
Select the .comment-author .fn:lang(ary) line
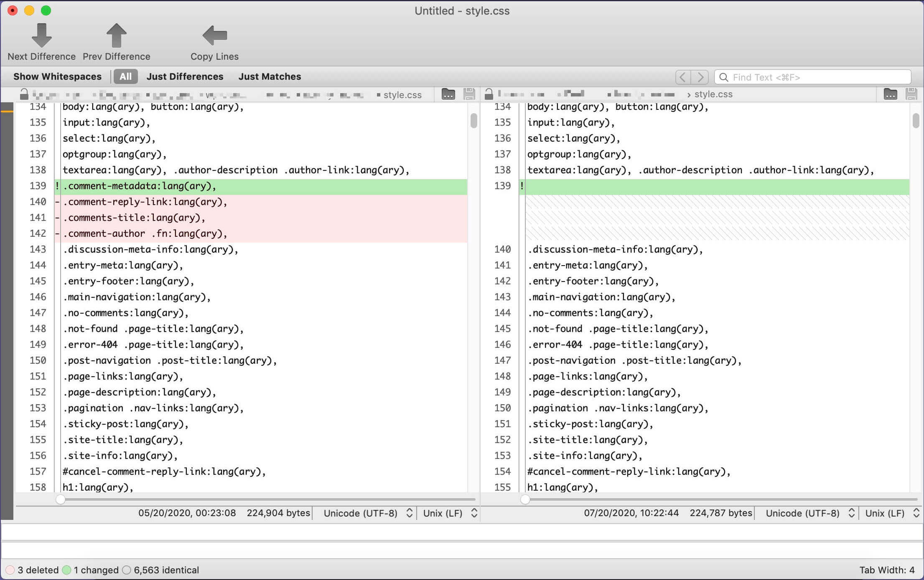[x=261, y=234]
